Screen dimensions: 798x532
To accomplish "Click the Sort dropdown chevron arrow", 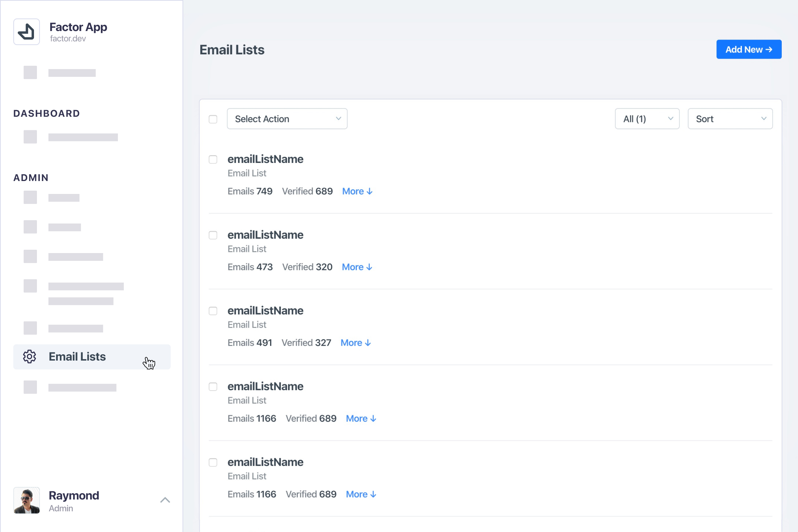I will tap(764, 119).
